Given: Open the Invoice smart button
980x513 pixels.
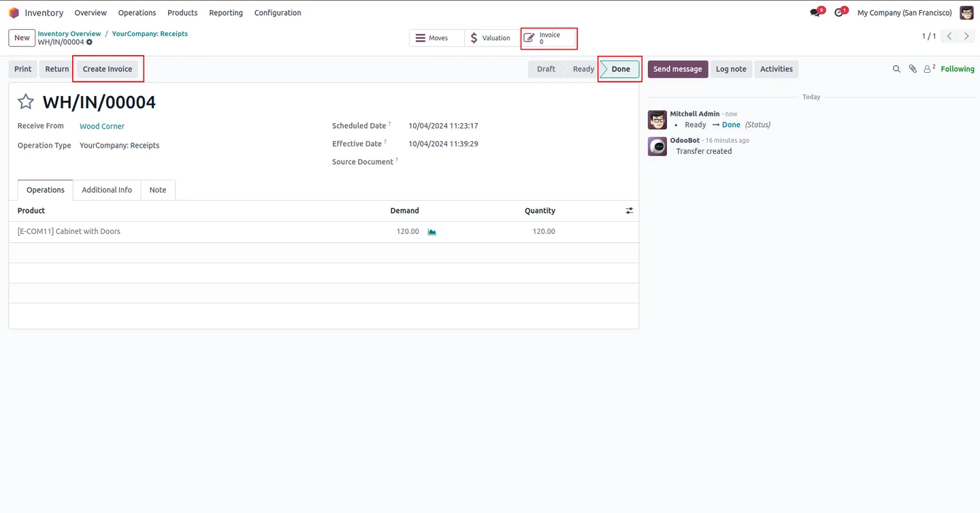Looking at the screenshot, I should point(549,38).
